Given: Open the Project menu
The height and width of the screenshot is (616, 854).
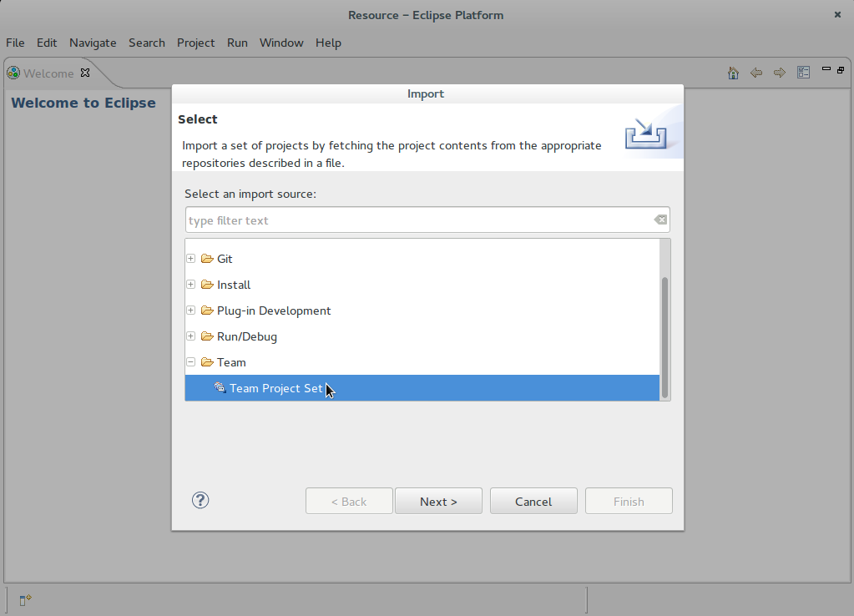Looking at the screenshot, I should click(195, 43).
